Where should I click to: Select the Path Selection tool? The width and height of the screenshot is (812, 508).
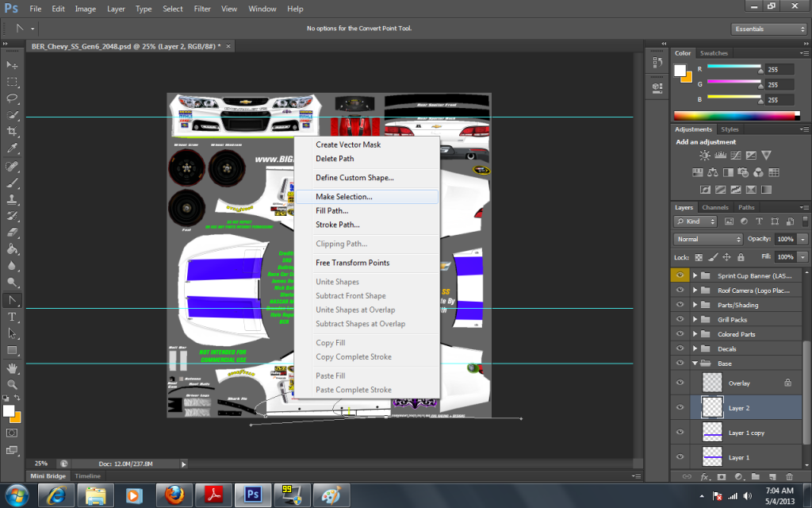12,333
